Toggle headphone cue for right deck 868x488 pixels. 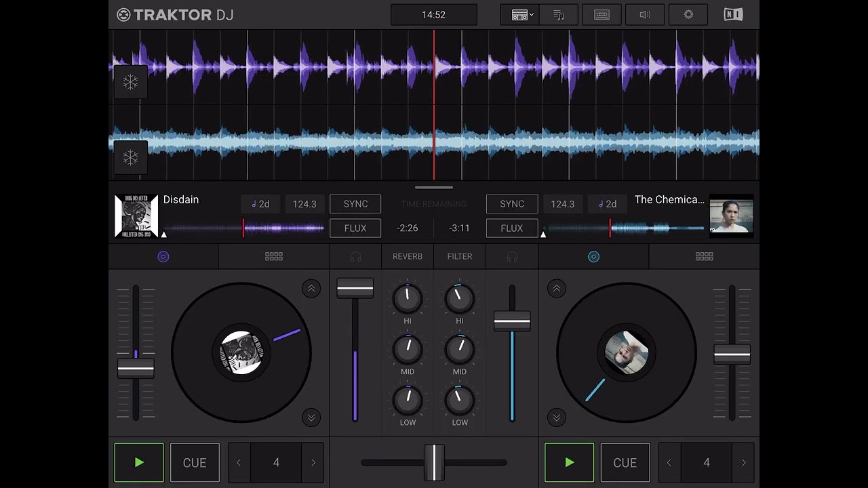tap(512, 257)
